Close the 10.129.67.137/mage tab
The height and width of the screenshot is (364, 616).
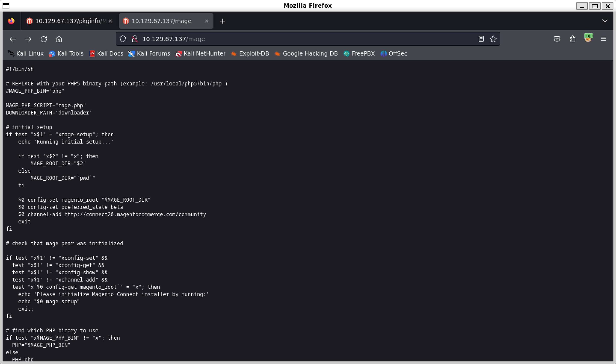(x=206, y=21)
